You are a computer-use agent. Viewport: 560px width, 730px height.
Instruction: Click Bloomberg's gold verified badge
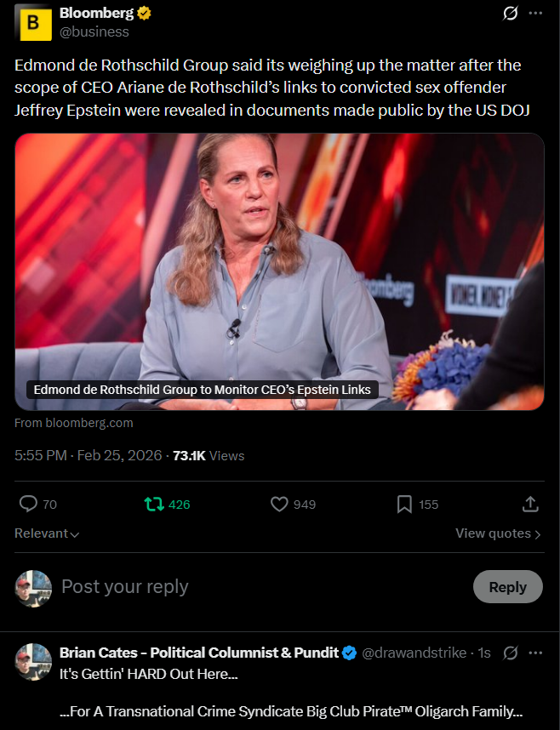(146, 14)
